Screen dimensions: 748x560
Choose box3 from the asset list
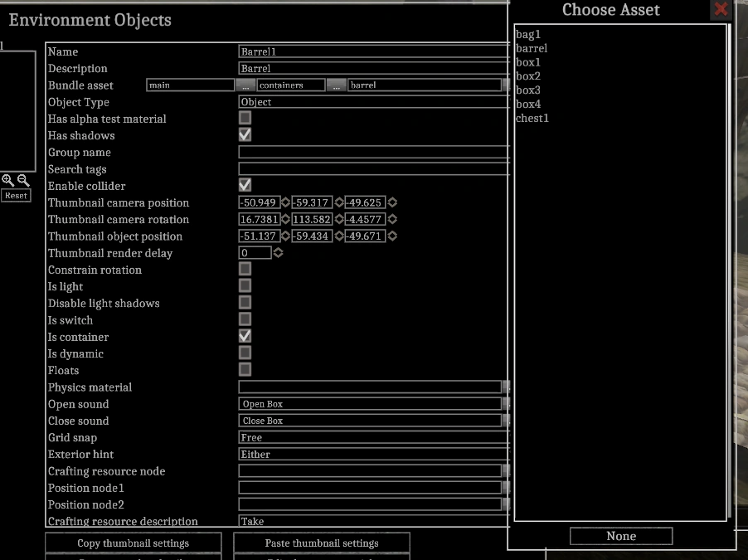[528, 90]
